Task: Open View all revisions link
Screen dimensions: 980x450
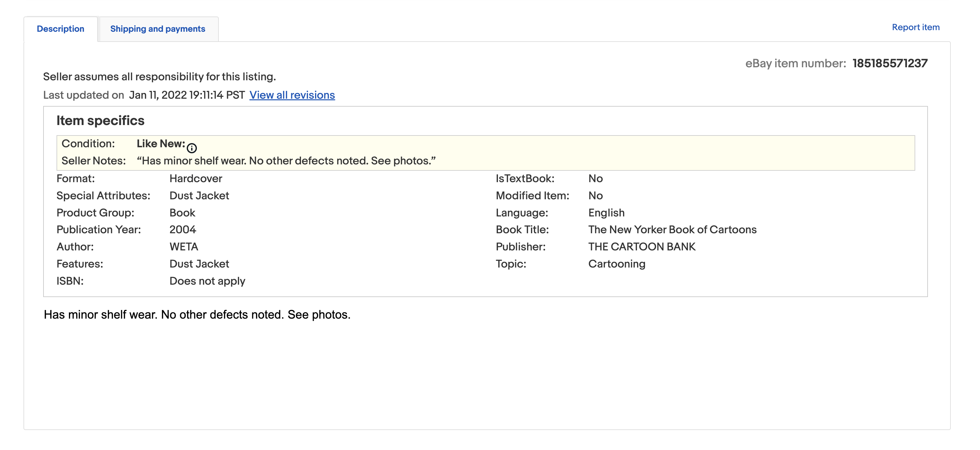Action: tap(292, 95)
